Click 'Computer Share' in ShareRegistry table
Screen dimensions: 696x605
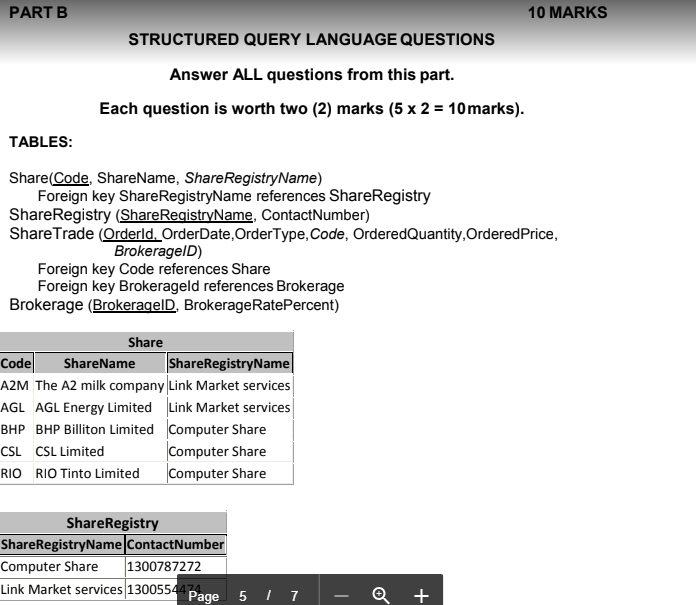[49, 567]
